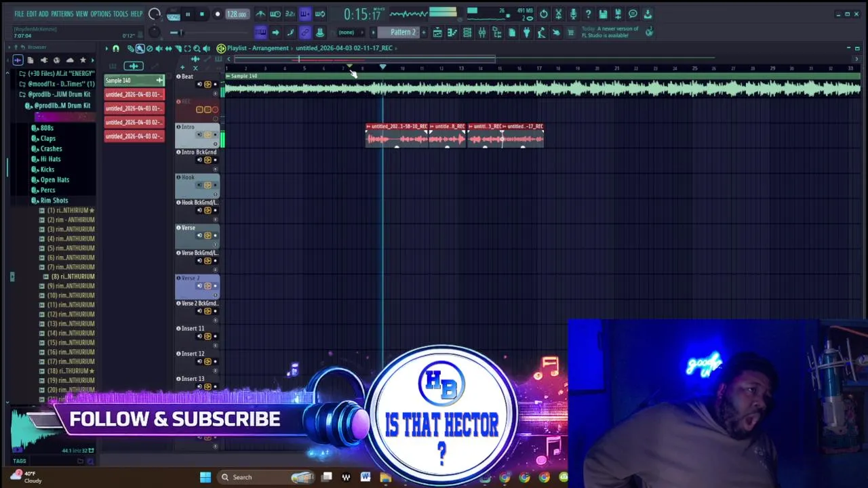Toggle the metronome icon
This screenshot has height=488, width=868.
260,14
